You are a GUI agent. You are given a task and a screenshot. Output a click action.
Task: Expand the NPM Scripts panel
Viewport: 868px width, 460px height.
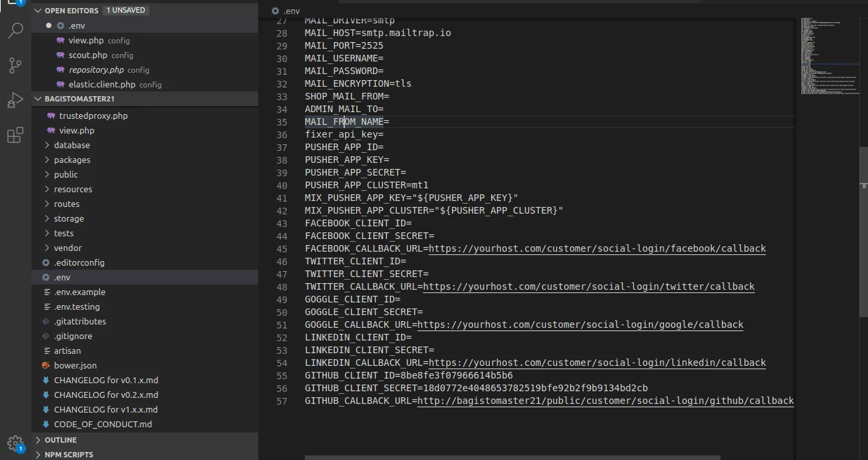(x=68, y=455)
